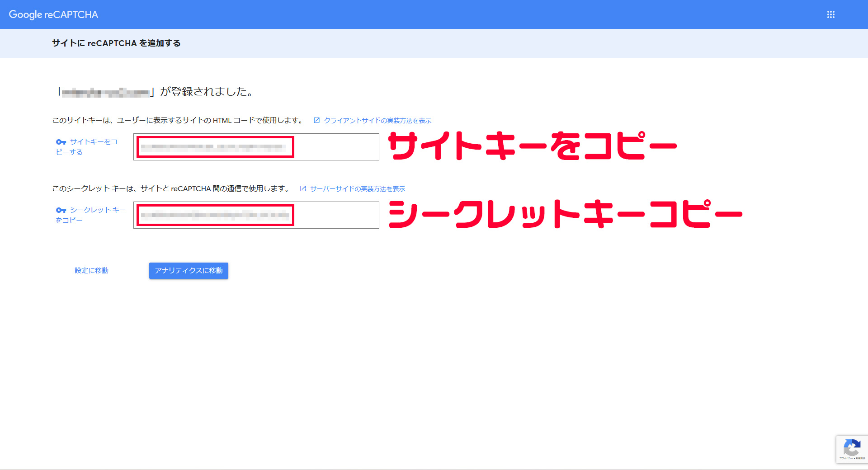Click the このサイトキーは description text
This screenshot has height=470, width=868.
(x=178, y=121)
